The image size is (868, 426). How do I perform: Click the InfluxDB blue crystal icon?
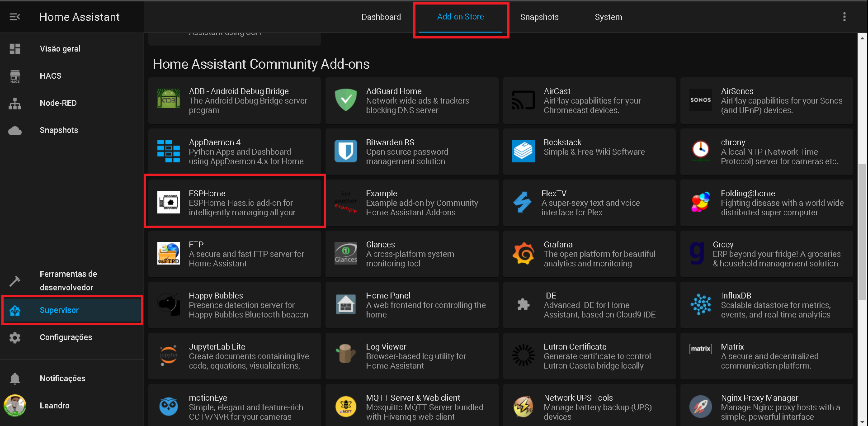tap(701, 305)
